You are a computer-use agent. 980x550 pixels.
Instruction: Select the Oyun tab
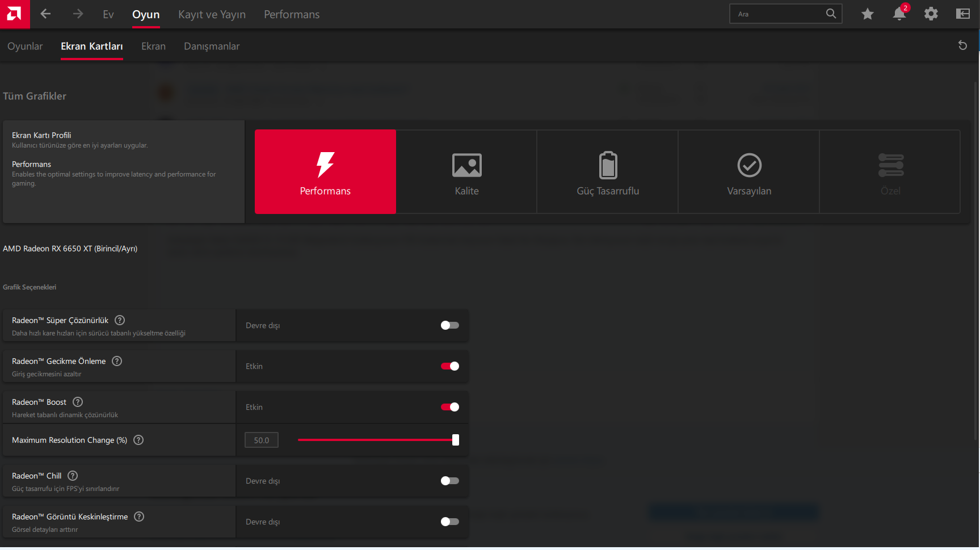click(146, 14)
